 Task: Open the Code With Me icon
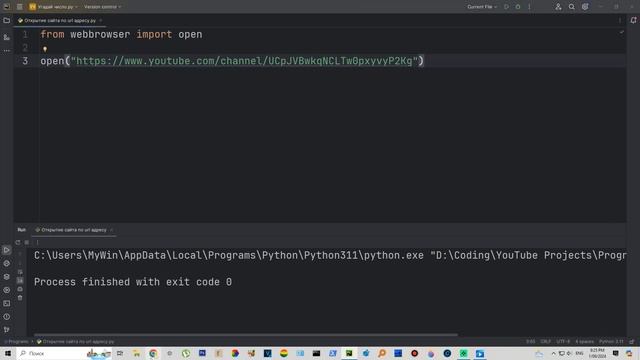coord(558,7)
